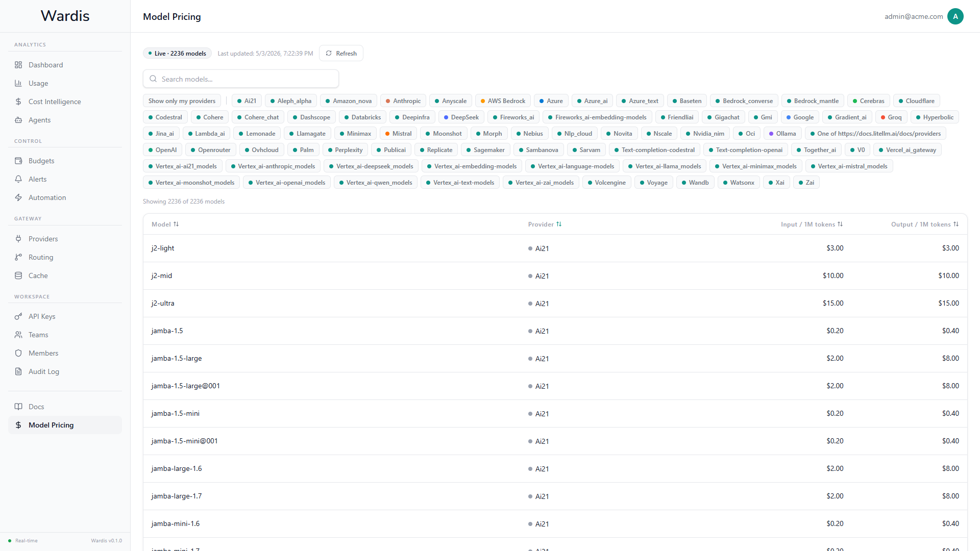Open the Teams workspace page
Image resolution: width=980 pixels, height=551 pixels.
tap(65, 335)
